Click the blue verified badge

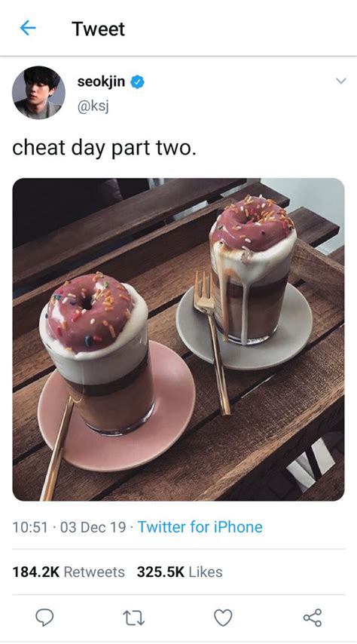coord(137,82)
